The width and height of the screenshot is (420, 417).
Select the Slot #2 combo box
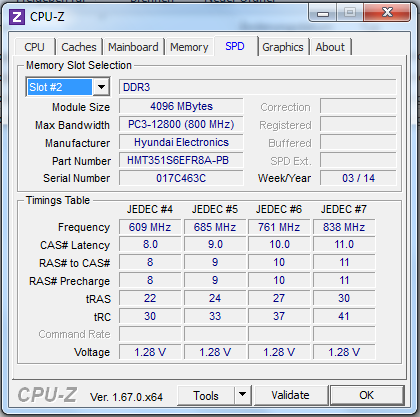click(68, 87)
